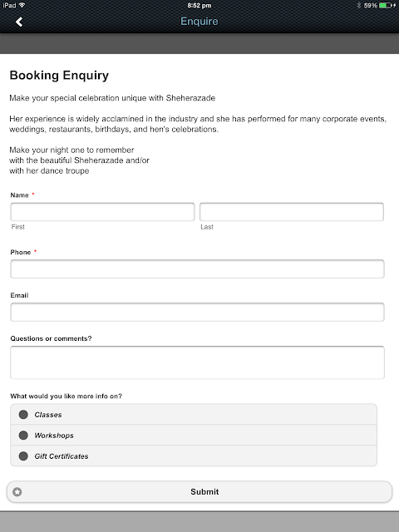399x532 pixels.
Task: Click the Email input field
Action: 198,312
